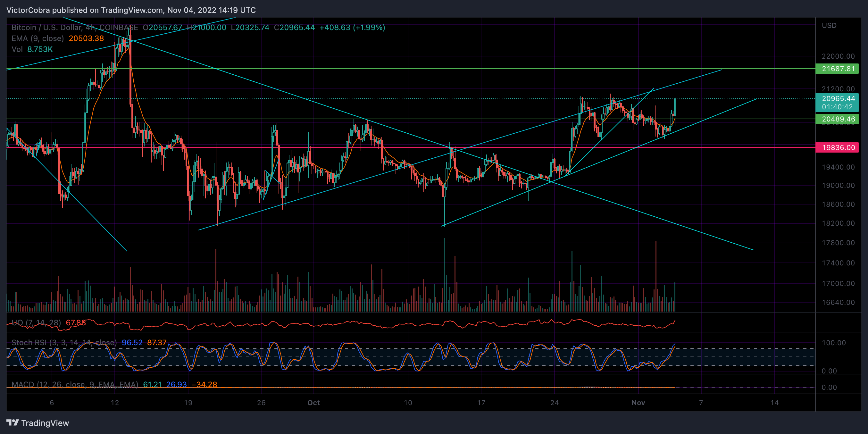Click the EMA (9, close) indicator label

pos(38,38)
